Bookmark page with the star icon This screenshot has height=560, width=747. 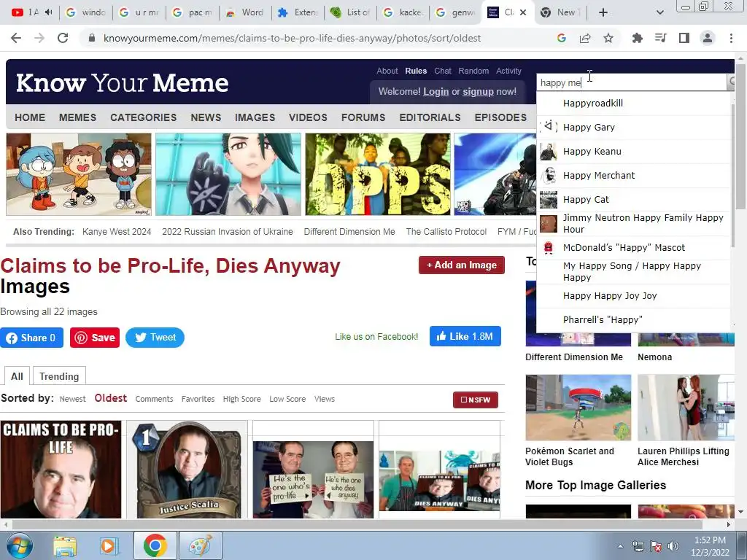[x=608, y=38]
